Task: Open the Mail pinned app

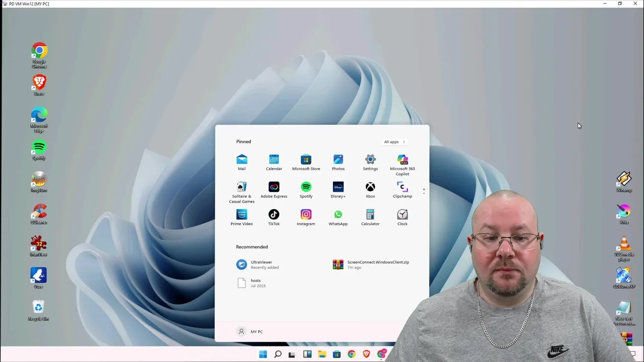Action: 242,162
